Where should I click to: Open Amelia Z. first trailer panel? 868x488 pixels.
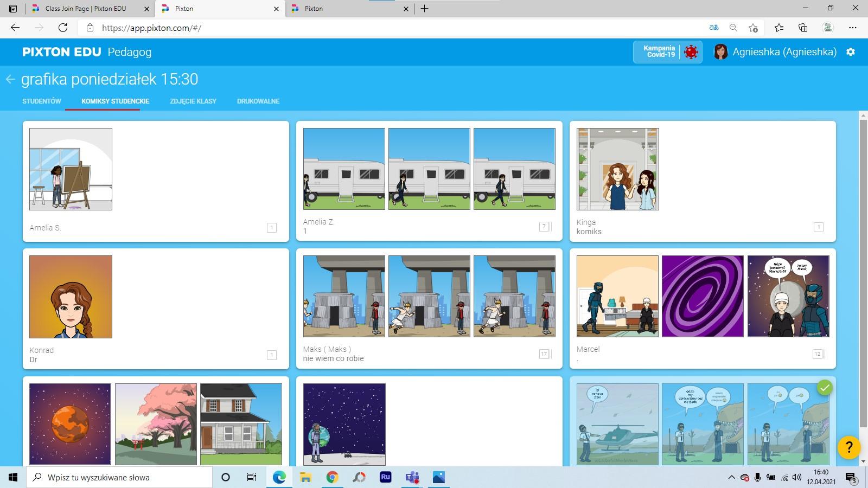click(344, 169)
